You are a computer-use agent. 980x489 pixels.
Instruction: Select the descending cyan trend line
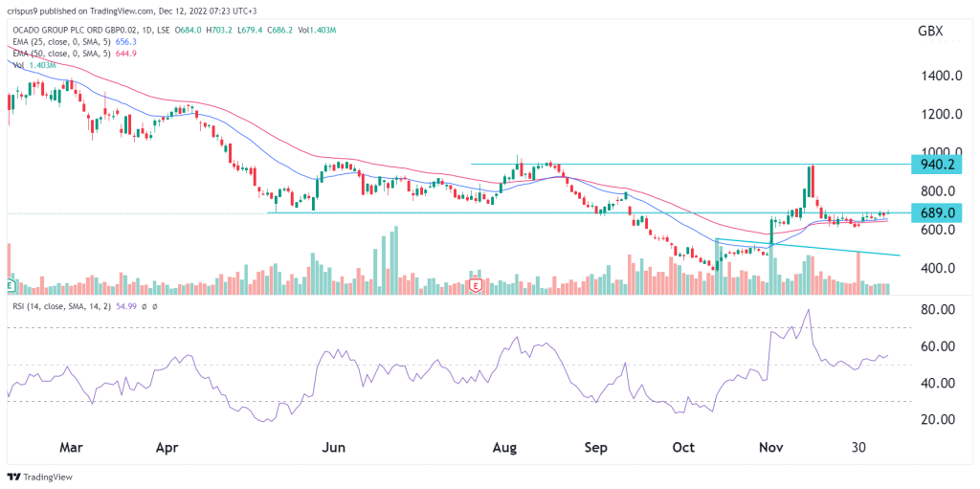tap(808, 247)
